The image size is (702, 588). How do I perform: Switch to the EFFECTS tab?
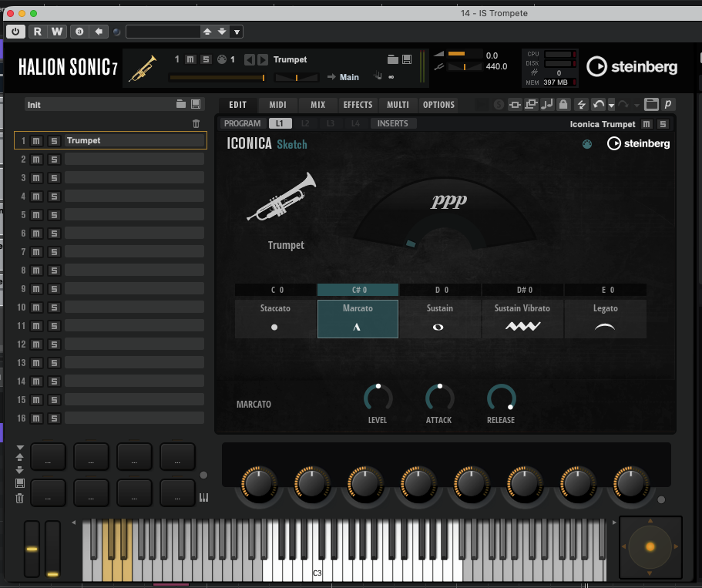[358, 105]
